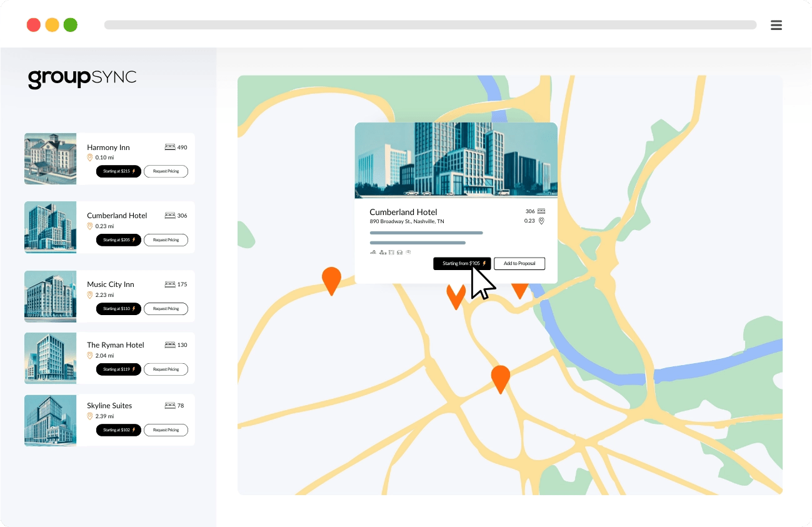
Task: Click the 130 room count on The Ryman Hotel
Action: tap(182, 345)
